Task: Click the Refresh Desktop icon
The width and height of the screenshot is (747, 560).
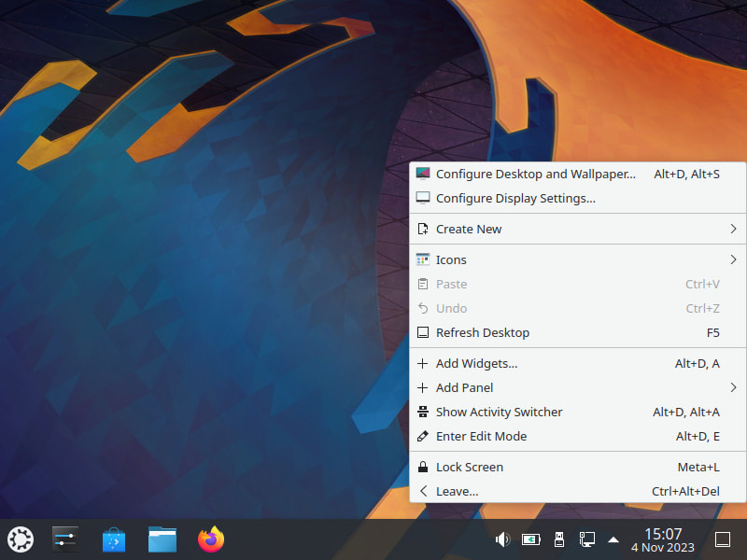Action: [x=423, y=332]
